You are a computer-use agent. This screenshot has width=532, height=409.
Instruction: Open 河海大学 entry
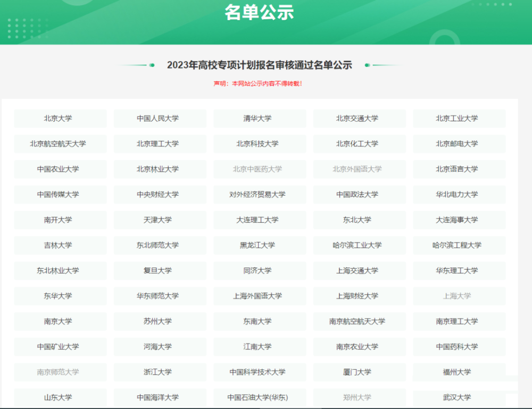(160, 347)
